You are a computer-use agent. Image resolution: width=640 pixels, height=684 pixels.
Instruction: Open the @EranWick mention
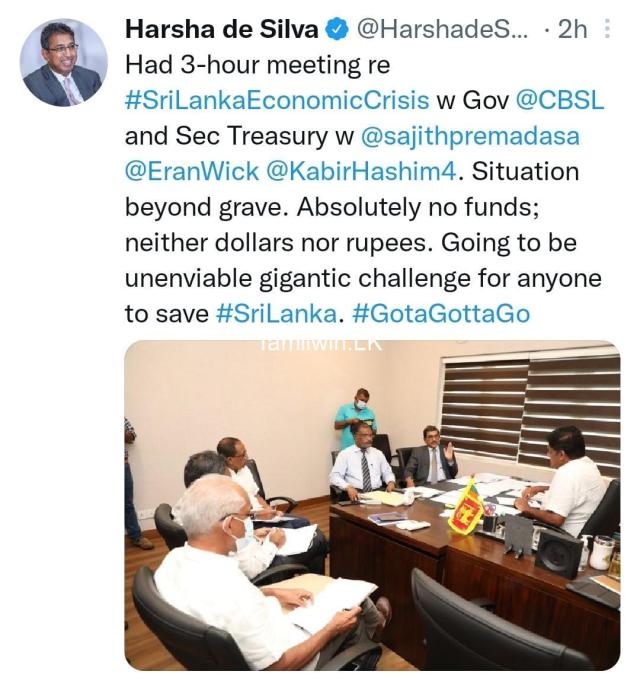point(192,171)
